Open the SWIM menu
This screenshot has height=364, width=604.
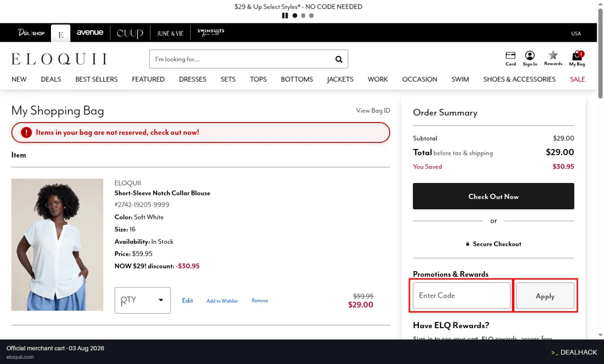[x=460, y=79]
